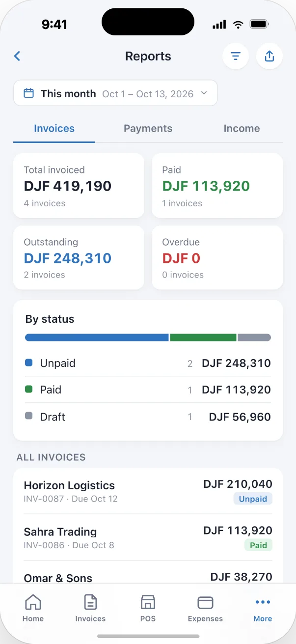Screen dimensions: 296x644
Task: Click the gray Draft legend square
Action: click(29, 416)
